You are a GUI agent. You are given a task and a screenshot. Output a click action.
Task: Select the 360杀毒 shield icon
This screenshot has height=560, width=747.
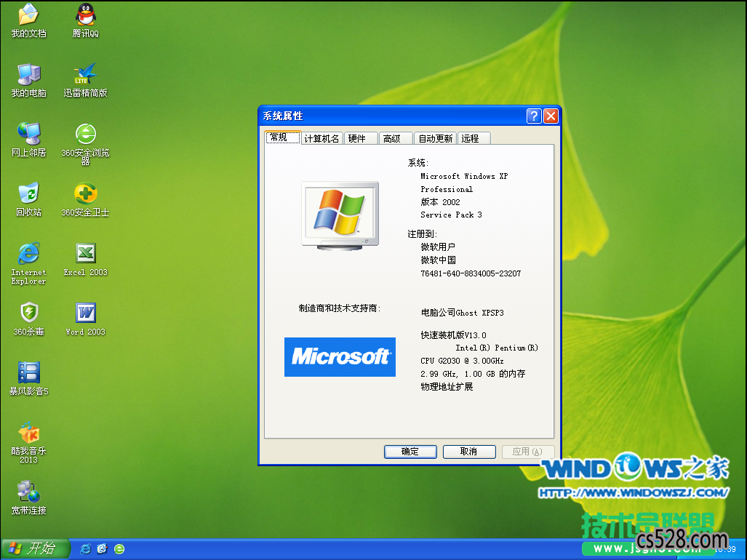(28, 319)
